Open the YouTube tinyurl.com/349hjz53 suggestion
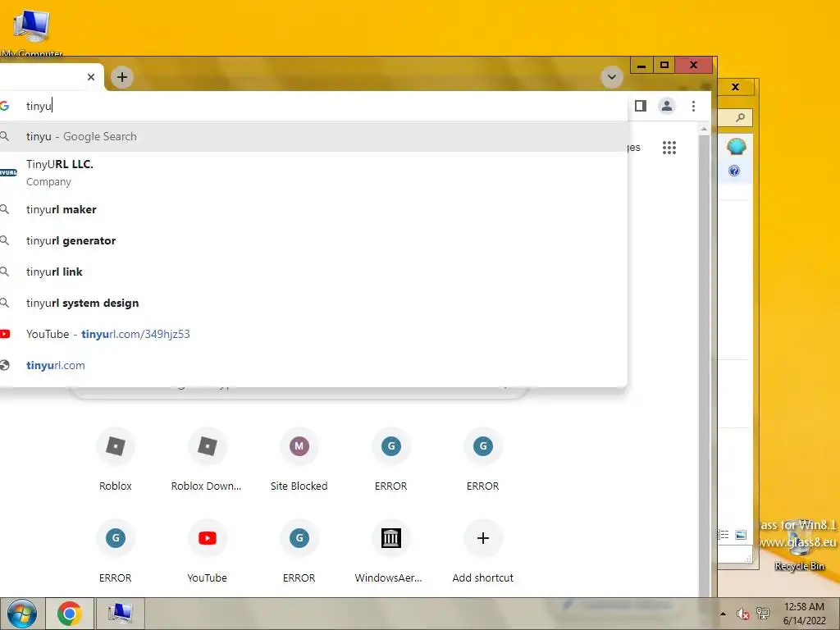840x630 pixels. [x=313, y=334]
